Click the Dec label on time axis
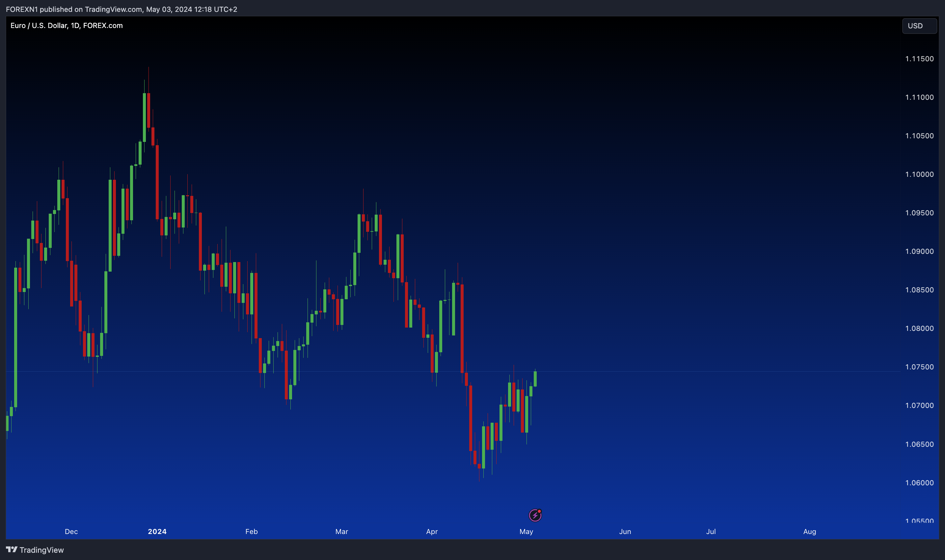 [71, 531]
